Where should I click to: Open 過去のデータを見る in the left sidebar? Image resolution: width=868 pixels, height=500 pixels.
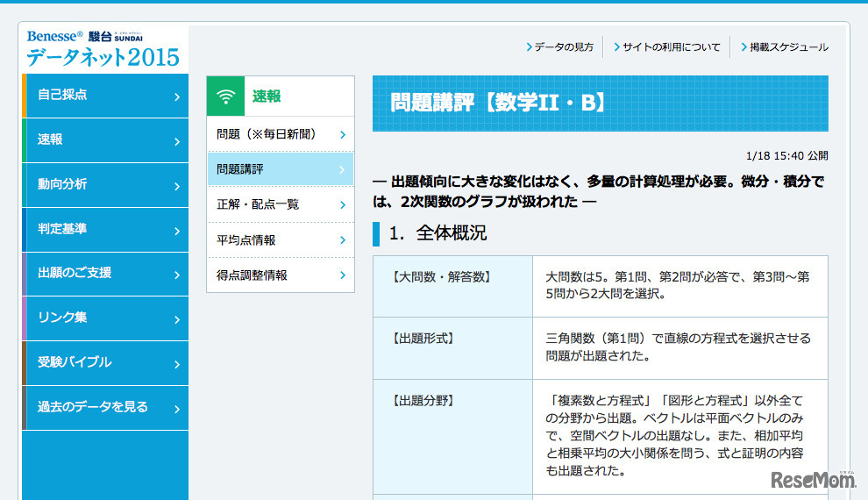[105, 408]
